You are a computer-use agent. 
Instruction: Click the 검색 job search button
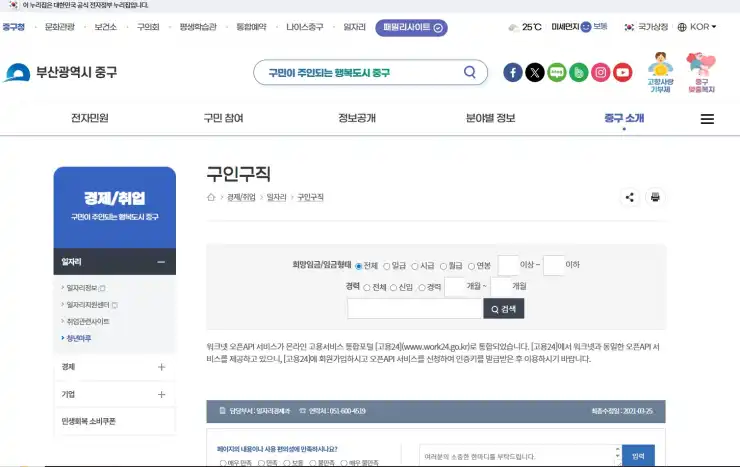(504, 309)
